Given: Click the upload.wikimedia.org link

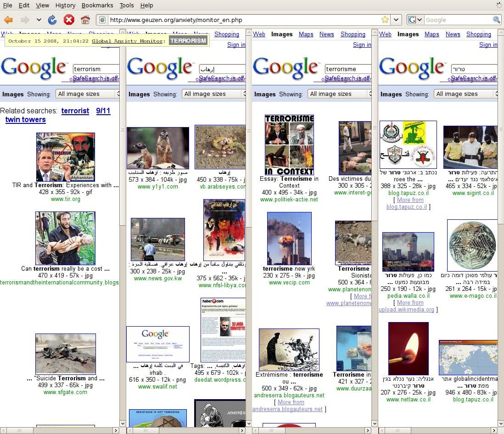Looking at the screenshot, I should coord(406,310).
